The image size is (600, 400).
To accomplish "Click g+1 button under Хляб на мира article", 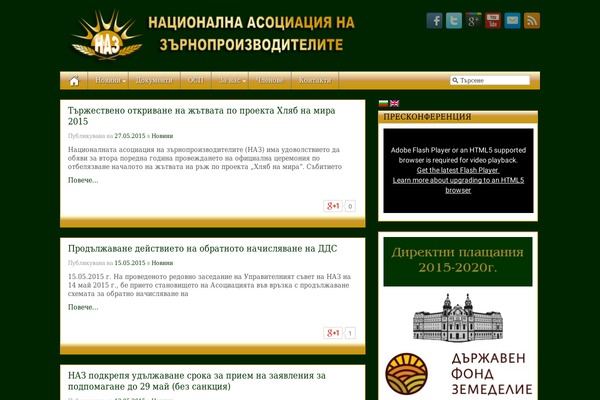I will [x=333, y=206].
